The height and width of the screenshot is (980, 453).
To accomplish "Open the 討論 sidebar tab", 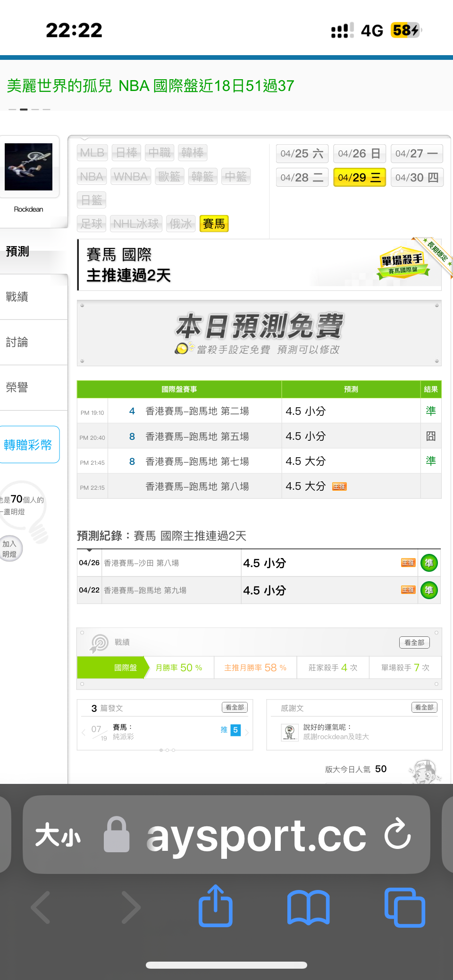I will pos(17,342).
